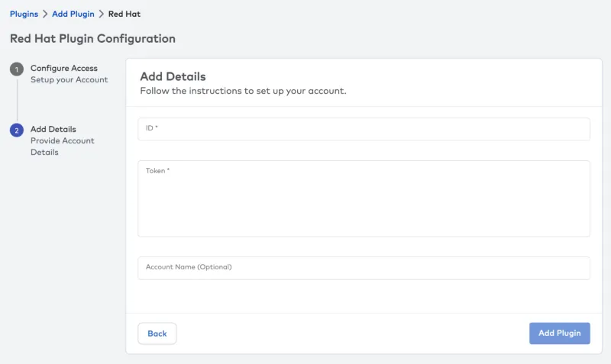Focus the Token text area
The image size is (611, 364).
point(364,198)
